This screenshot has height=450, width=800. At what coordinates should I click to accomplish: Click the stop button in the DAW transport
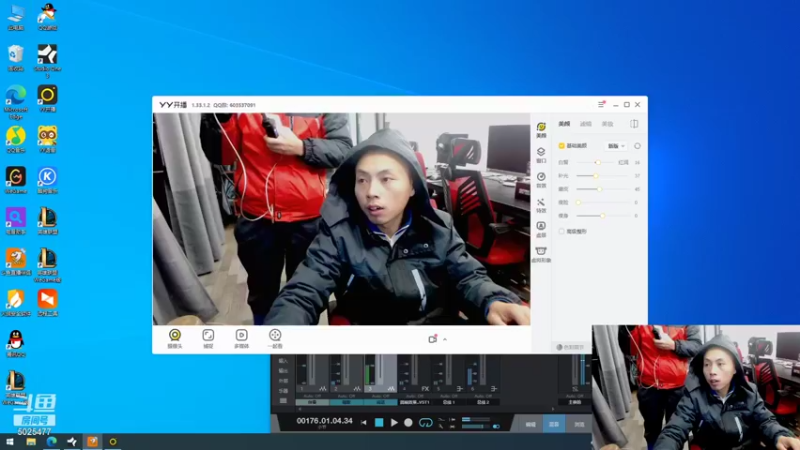(379, 422)
